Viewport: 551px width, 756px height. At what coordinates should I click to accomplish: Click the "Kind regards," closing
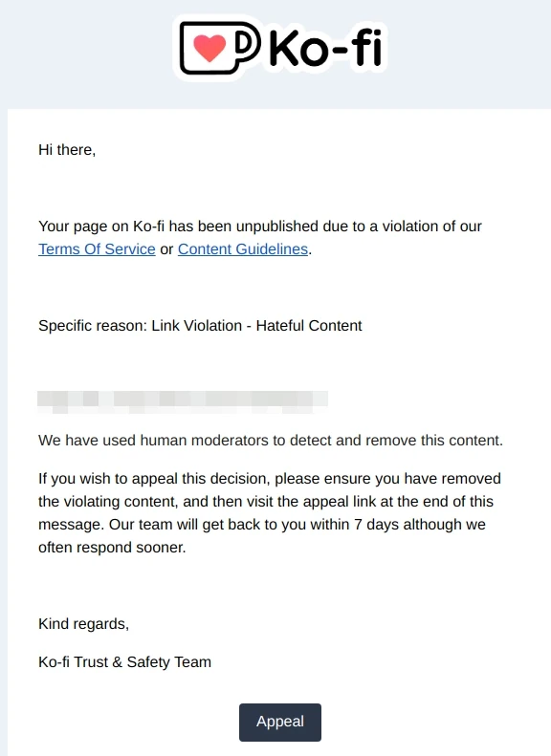[84, 624]
